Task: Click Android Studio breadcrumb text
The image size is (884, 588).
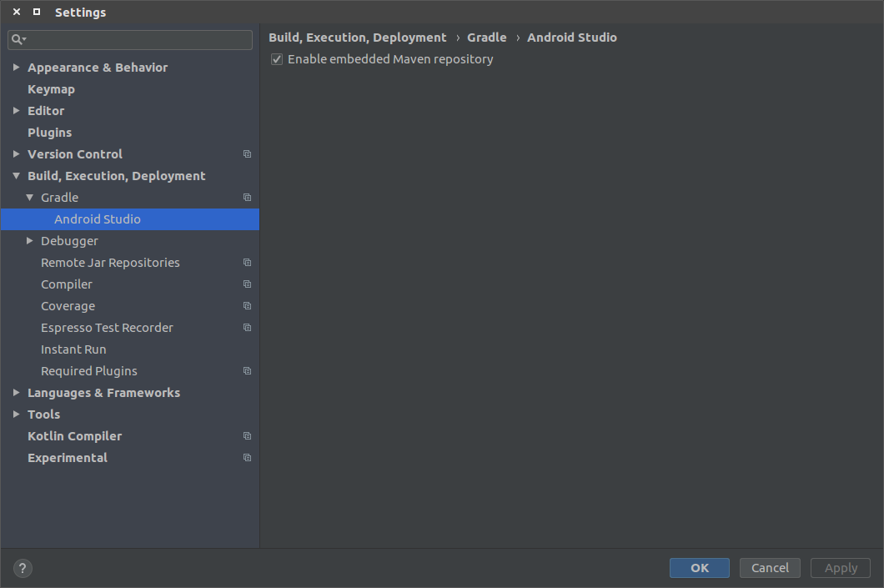Action: [571, 38]
